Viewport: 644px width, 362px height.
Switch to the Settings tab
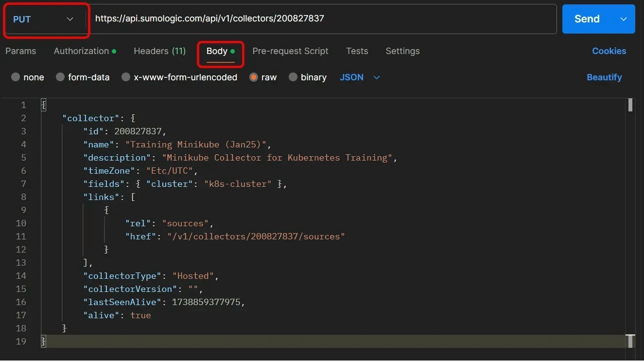[402, 51]
